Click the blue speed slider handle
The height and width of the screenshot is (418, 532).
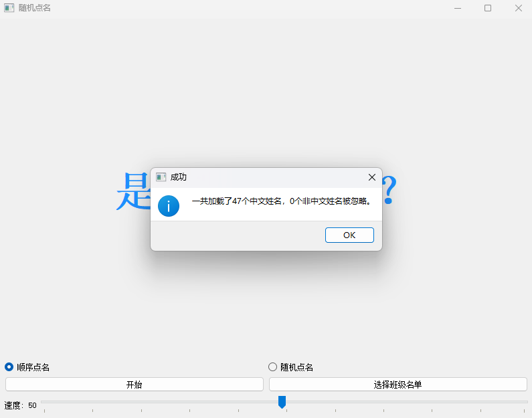click(282, 401)
